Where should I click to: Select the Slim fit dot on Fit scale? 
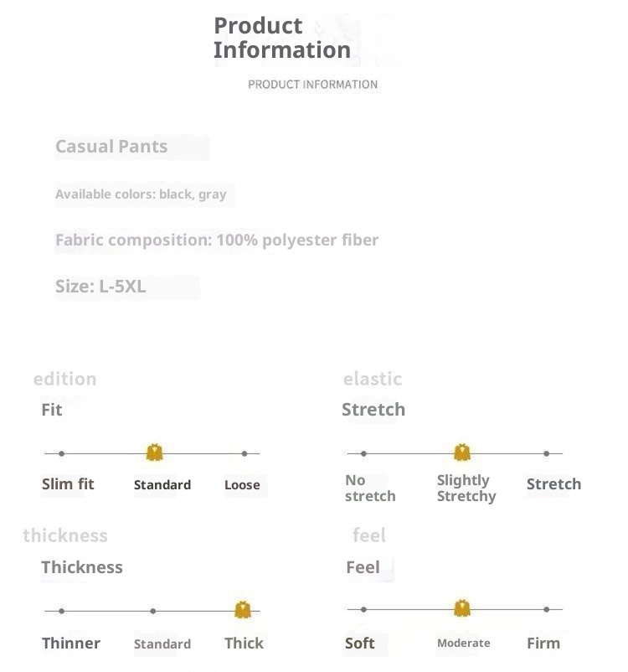pos(62,453)
